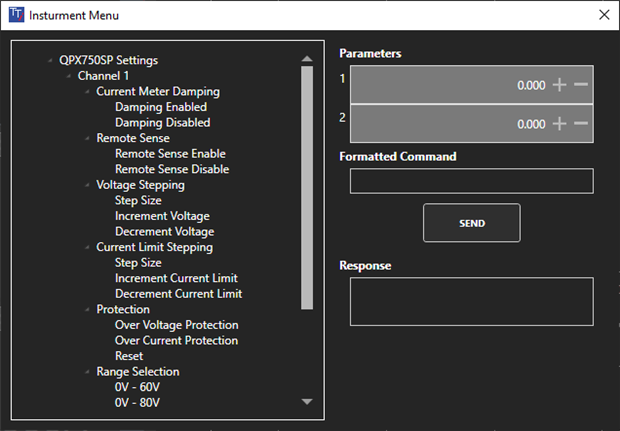Pick the 0V - 80V range
This screenshot has height=431, width=620.
pyautogui.click(x=138, y=402)
